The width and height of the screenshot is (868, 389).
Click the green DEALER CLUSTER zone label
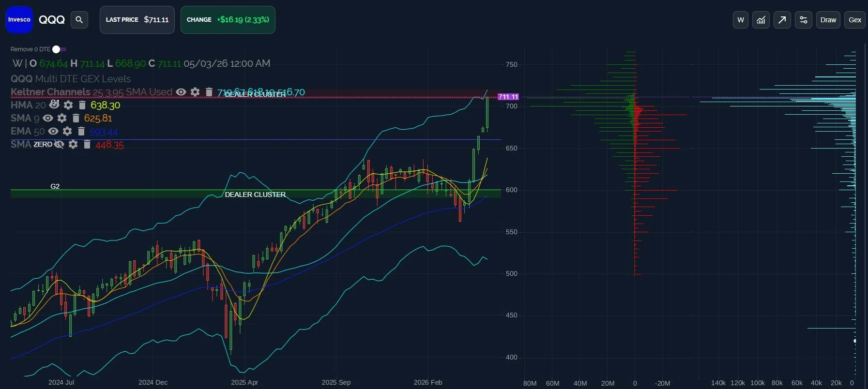click(255, 194)
